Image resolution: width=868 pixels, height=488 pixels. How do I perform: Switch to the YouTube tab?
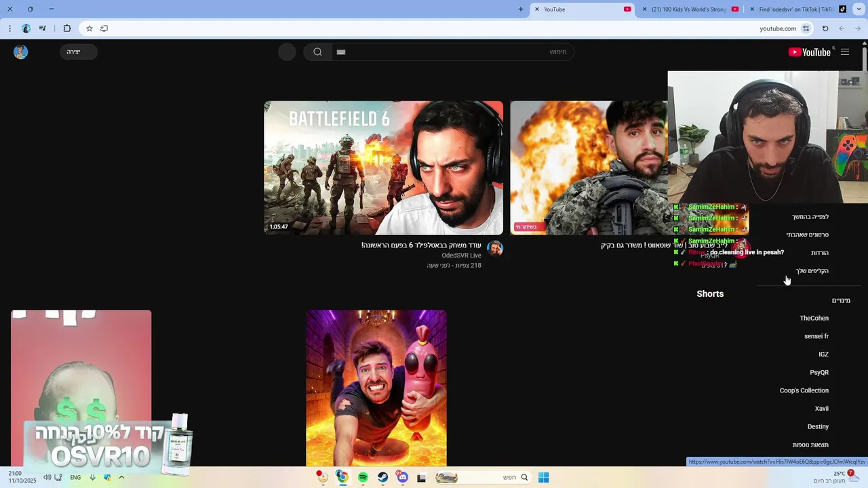tap(583, 9)
